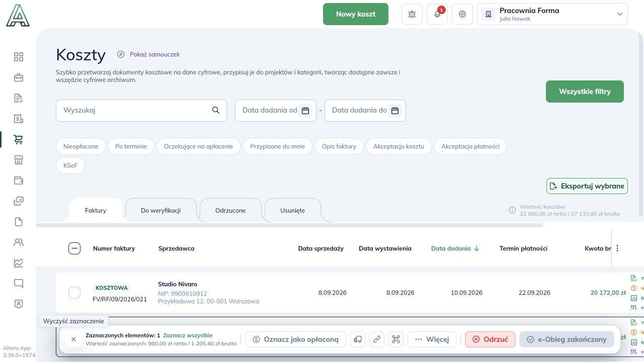644x362 pixels.
Task: Click the bug report icon button
Action: pos(412,14)
